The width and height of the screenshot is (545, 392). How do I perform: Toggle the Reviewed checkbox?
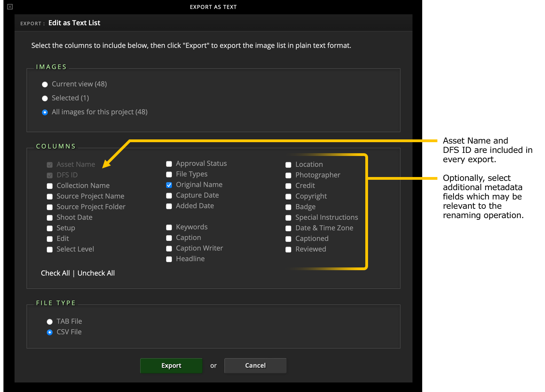pos(288,249)
